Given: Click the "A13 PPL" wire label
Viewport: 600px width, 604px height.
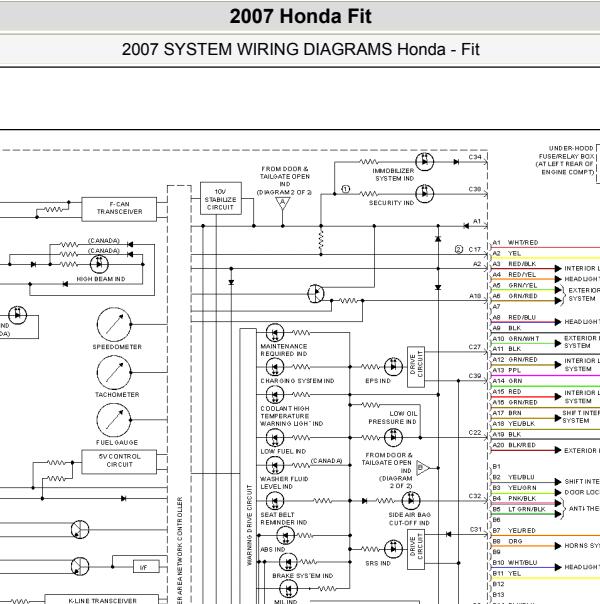Looking at the screenshot, I should [507, 370].
